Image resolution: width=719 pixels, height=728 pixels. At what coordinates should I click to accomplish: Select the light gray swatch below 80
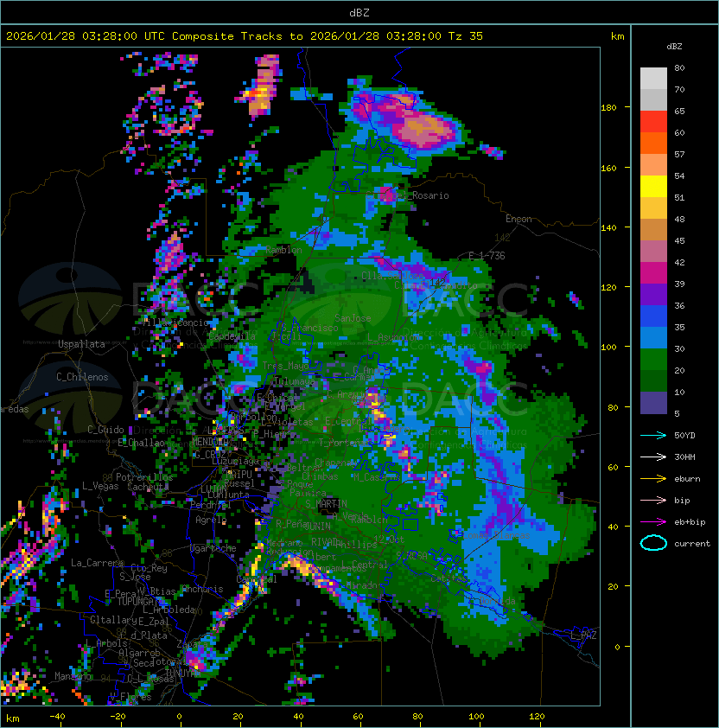pos(653,78)
